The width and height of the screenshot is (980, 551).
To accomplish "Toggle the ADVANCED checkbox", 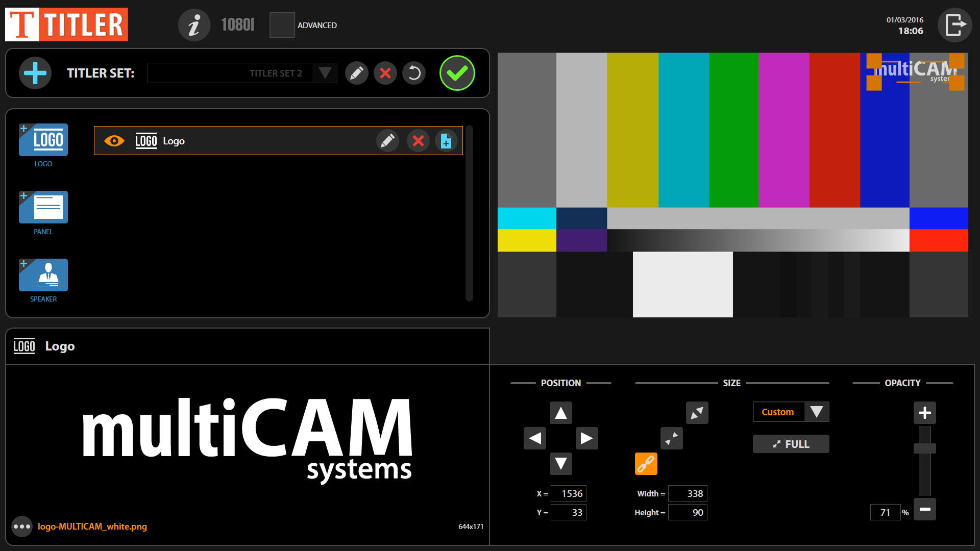I will tap(282, 25).
